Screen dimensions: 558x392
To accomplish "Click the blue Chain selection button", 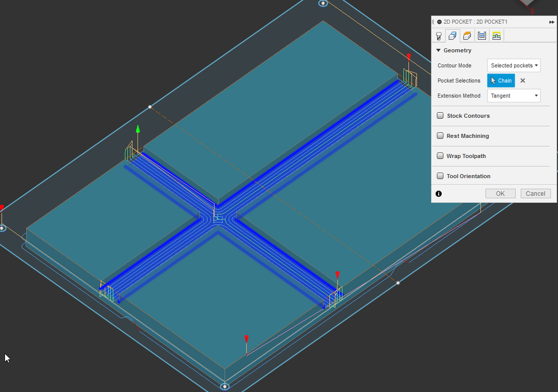I will [x=501, y=80].
